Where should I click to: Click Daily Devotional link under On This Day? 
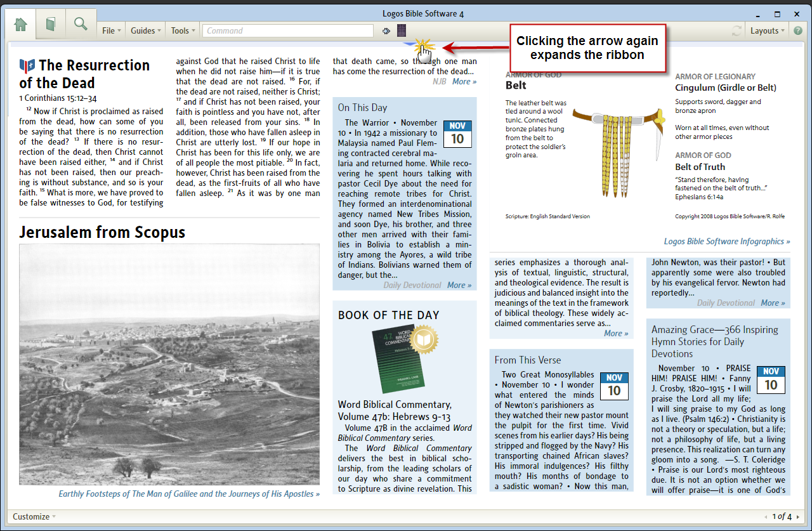pos(412,285)
